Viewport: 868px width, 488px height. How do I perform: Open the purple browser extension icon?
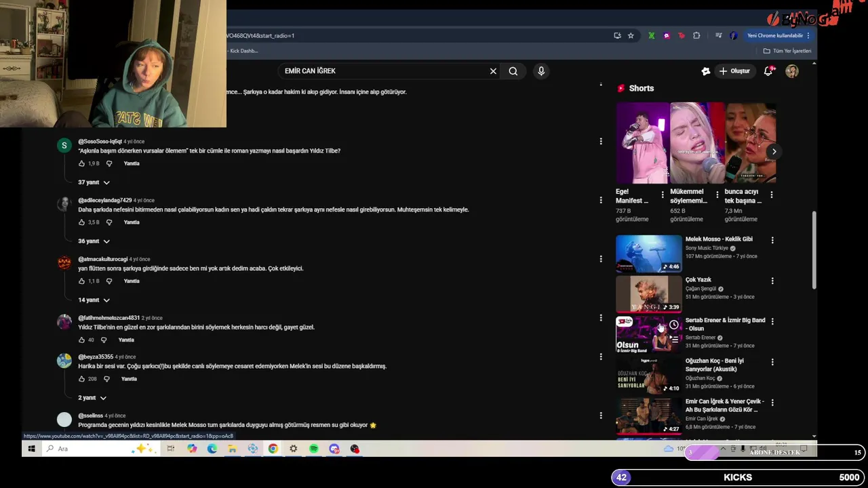click(667, 35)
